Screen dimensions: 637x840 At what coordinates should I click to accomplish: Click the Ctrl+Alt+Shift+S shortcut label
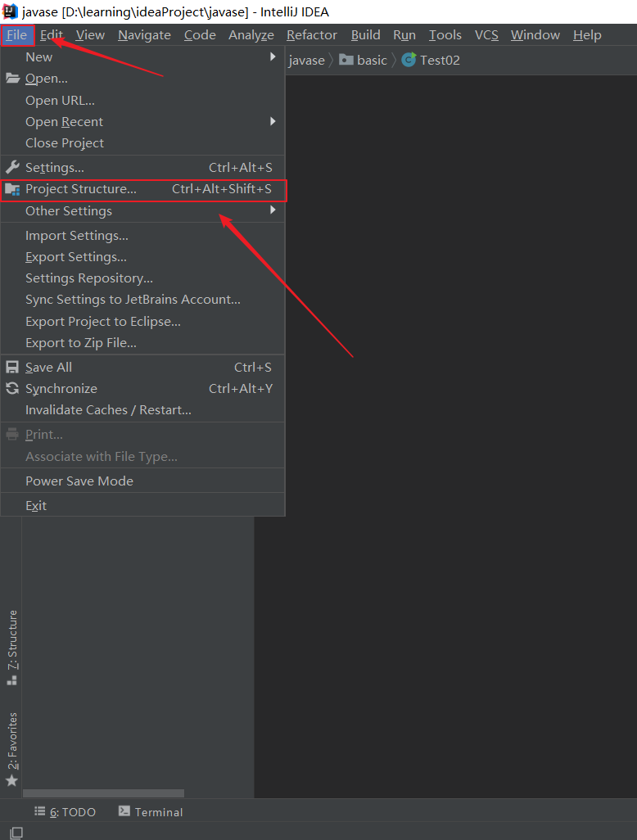pyautogui.click(x=222, y=189)
